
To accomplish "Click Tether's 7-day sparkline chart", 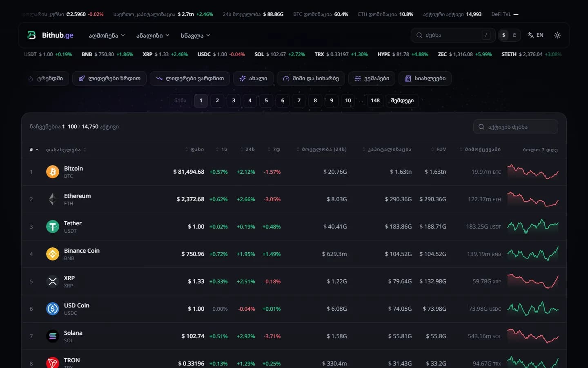I will 533,227.
